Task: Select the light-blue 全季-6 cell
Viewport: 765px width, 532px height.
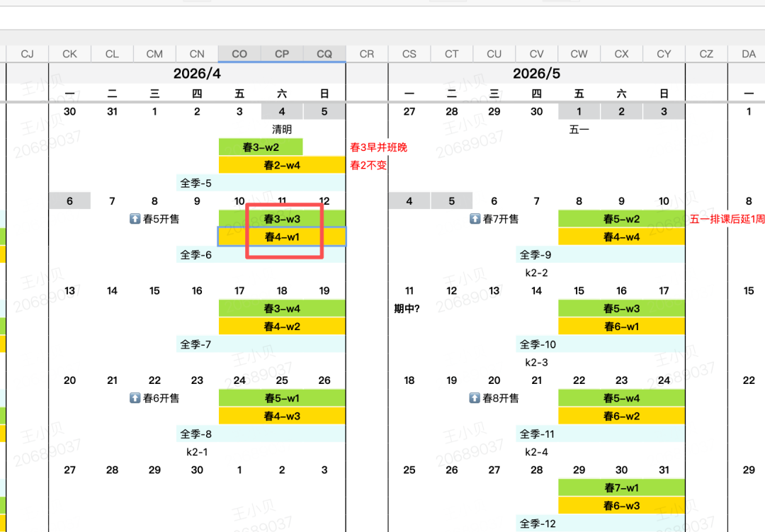Action: pos(196,255)
